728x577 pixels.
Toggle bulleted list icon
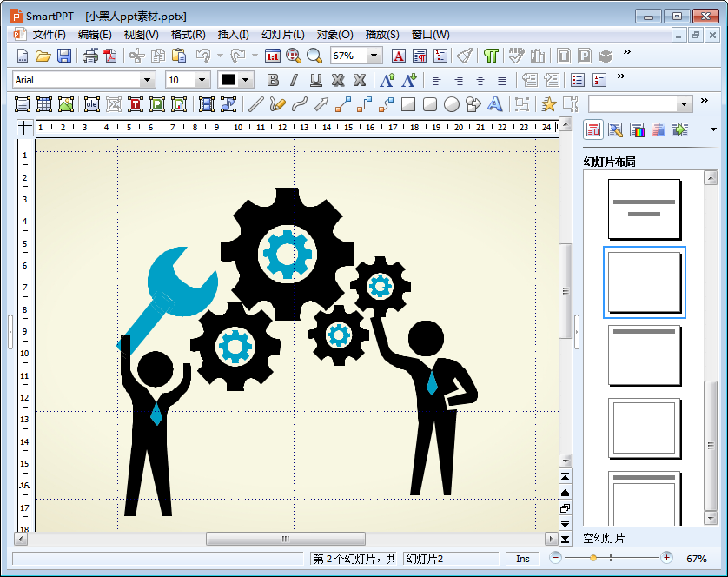578,80
